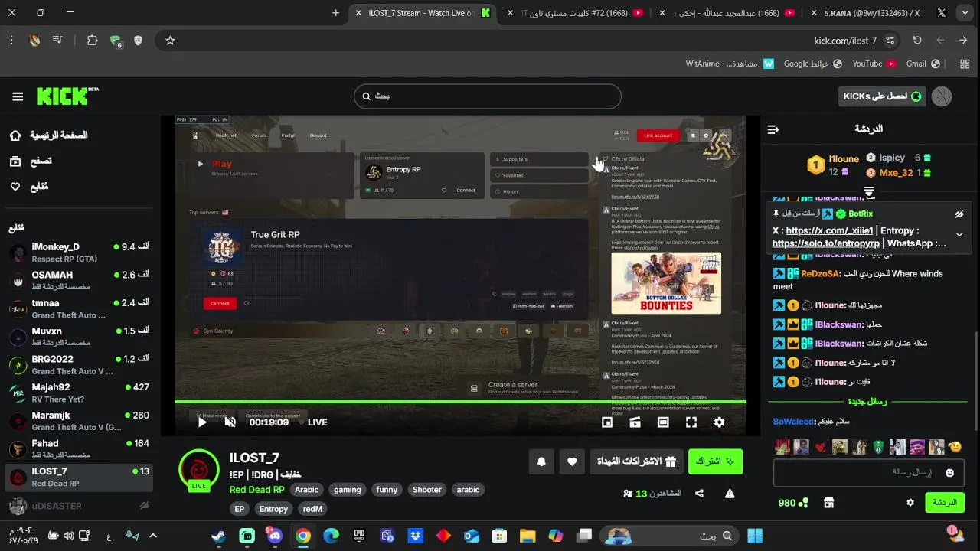Click the send message input field

[867, 473]
